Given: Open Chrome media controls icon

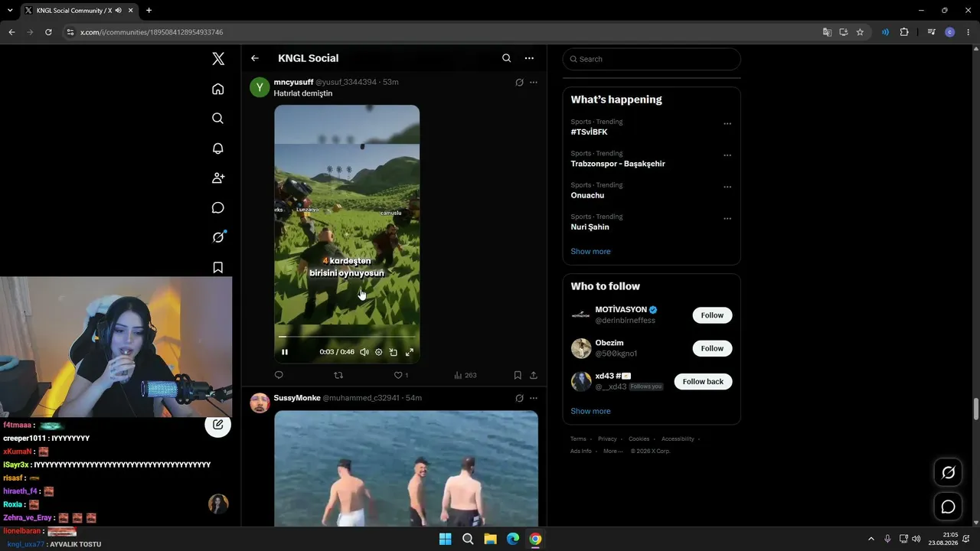Looking at the screenshot, I should pyautogui.click(x=931, y=32).
